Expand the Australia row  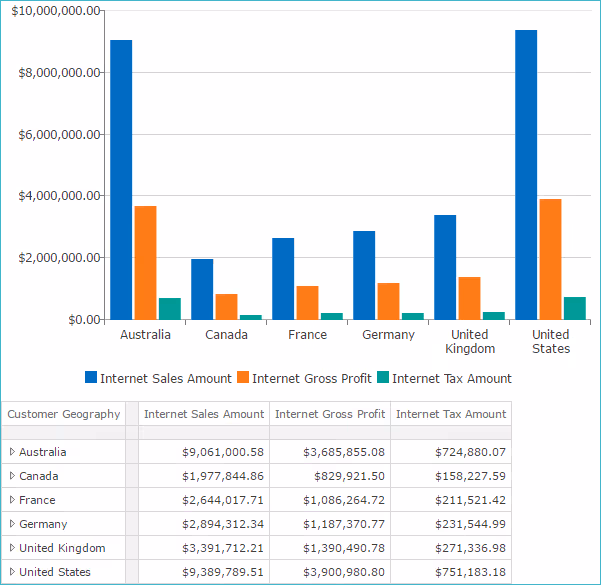12,452
